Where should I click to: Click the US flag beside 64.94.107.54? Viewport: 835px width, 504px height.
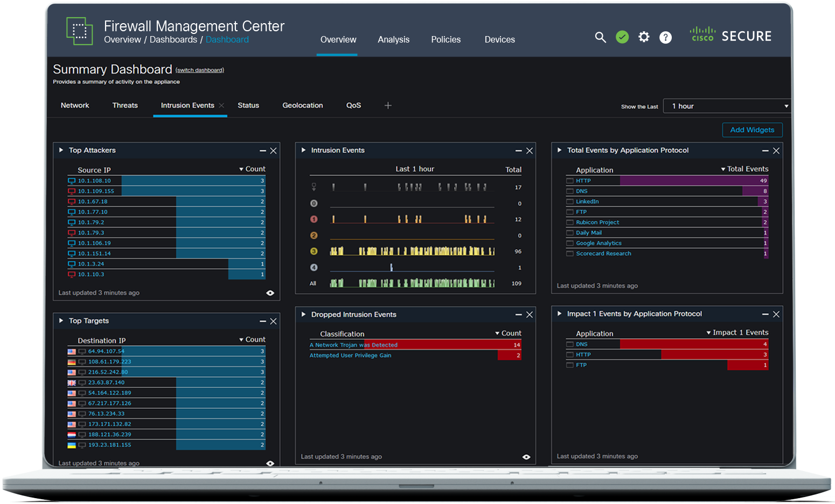(x=71, y=351)
